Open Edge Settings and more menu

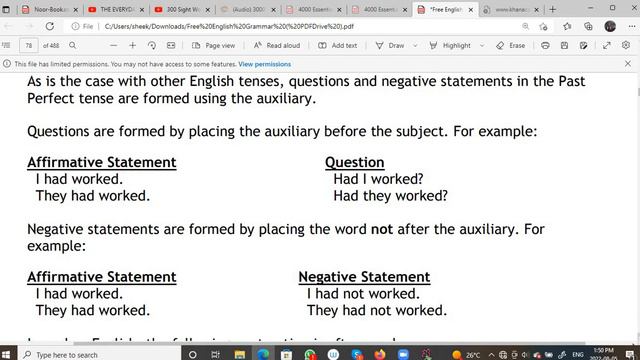click(632, 26)
